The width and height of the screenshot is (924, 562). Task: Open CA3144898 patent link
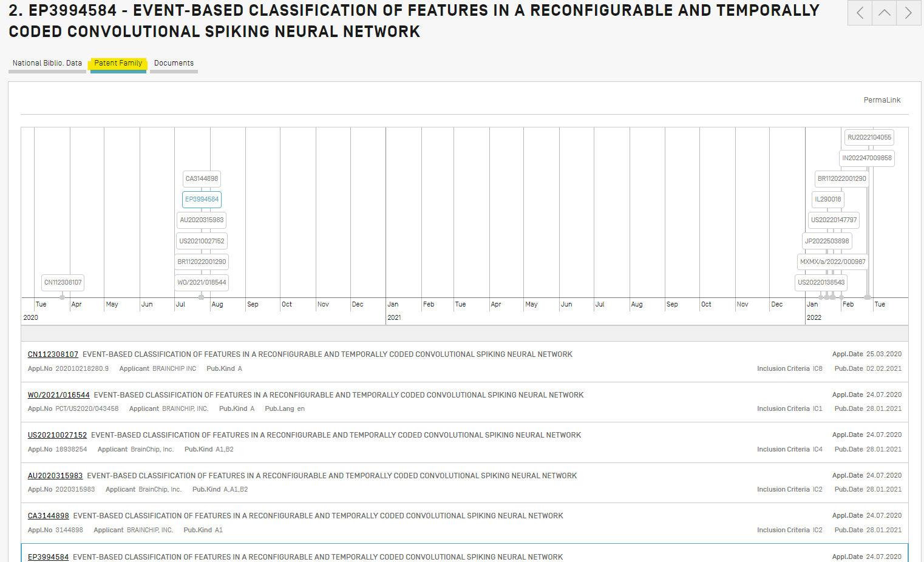click(49, 516)
